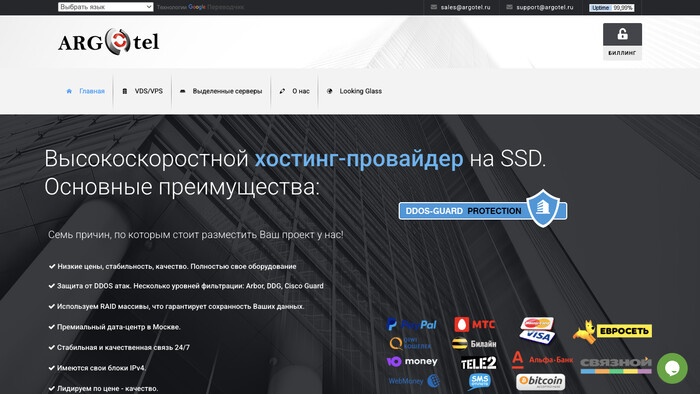Open the VDS/VPS menu item
The image size is (700, 394).
tap(149, 91)
